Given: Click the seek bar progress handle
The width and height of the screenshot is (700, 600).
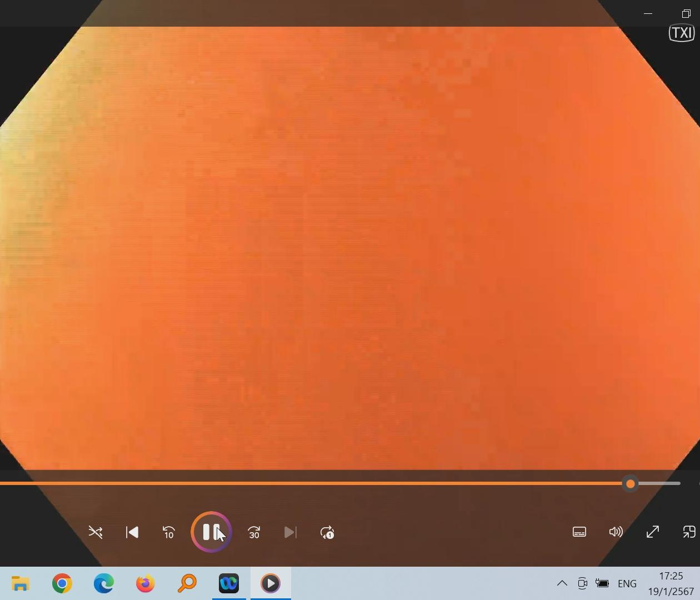Looking at the screenshot, I should coord(630,484).
